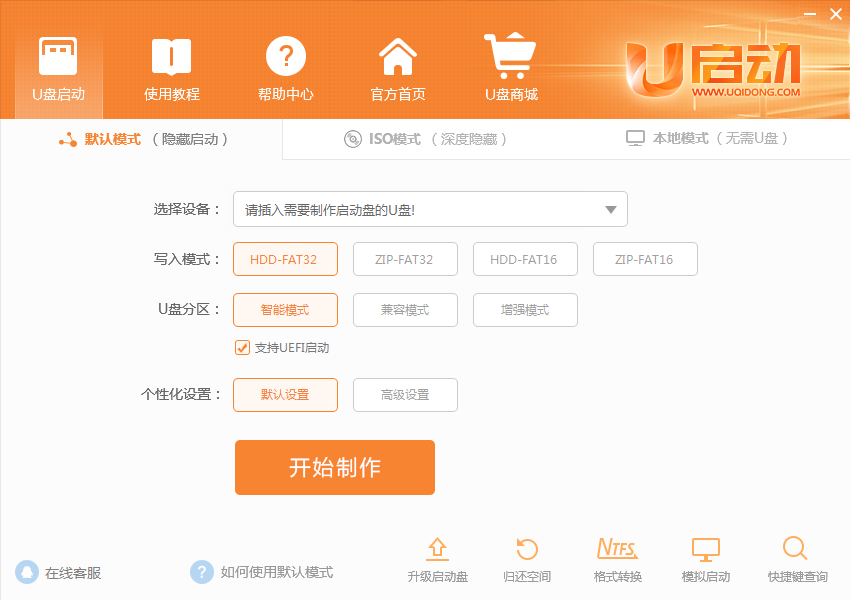The image size is (850, 600).
Task: Switch to the 本地模式 tab
Action: pos(707,138)
